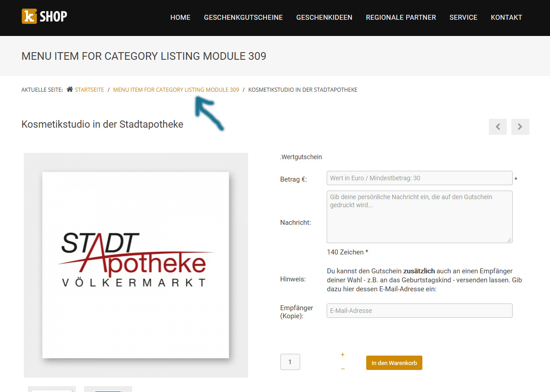The image size is (550, 392).
Task: Click the Empfänger (Kopie): label
Action: click(297, 312)
